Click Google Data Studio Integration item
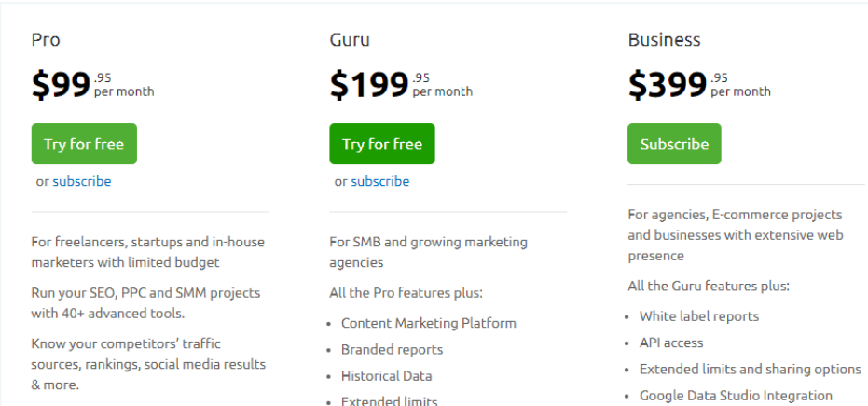This screenshot has width=868, height=406. pyautogui.click(x=737, y=396)
